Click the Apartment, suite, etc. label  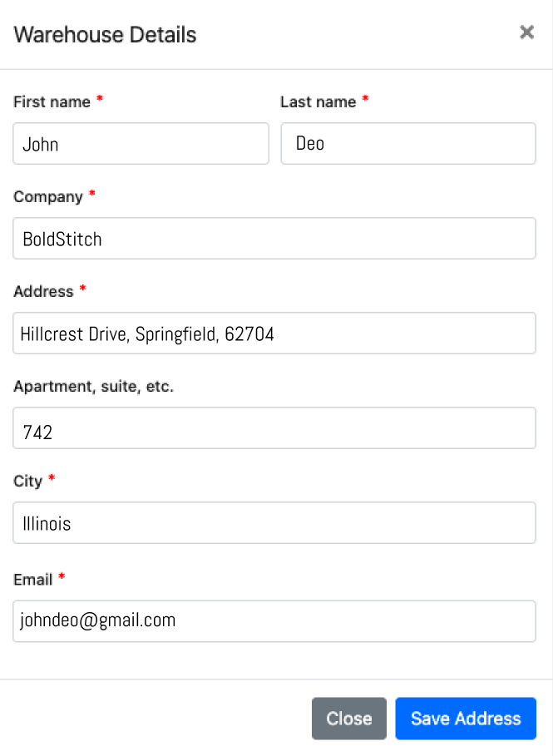pos(93,387)
